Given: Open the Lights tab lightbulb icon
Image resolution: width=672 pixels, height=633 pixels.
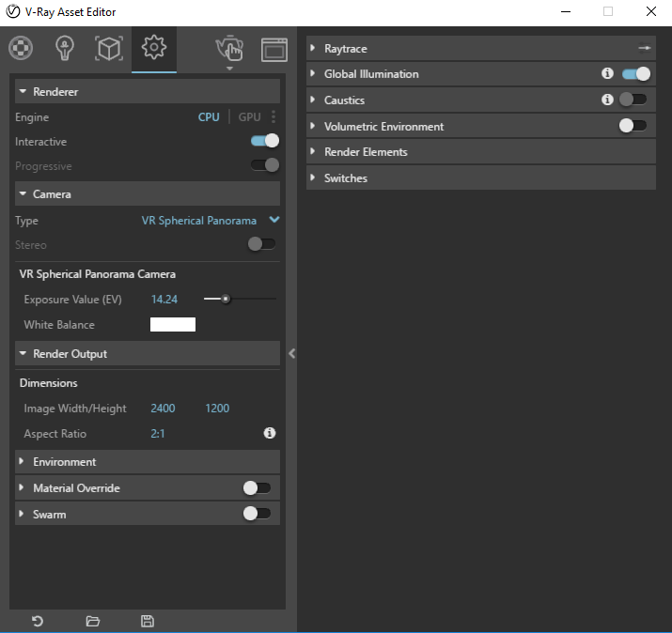Looking at the screenshot, I should pyautogui.click(x=65, y=48).
